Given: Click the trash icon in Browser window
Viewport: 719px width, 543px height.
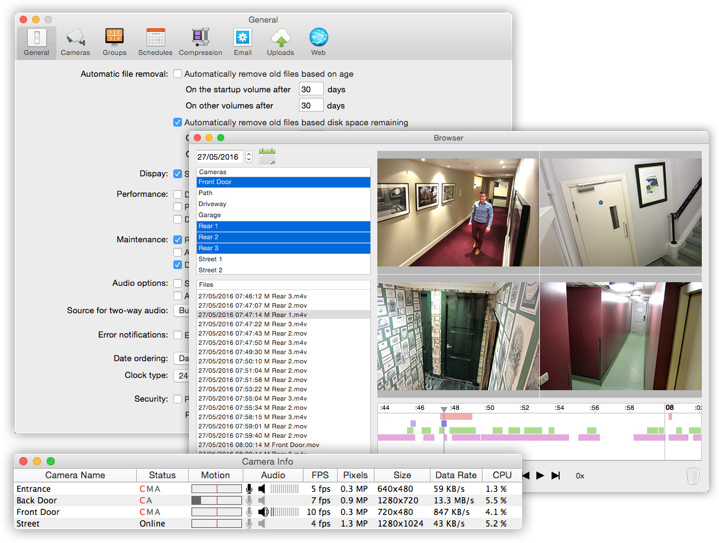Looking at the screenshot, I should (x=693, y=476).
